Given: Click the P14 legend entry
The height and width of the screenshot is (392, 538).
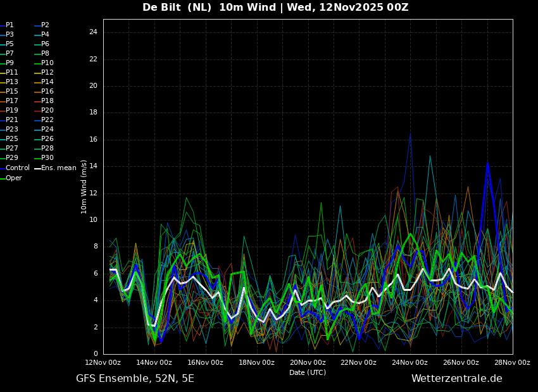Looking at the screenshot, I should (x=47, y=82).
